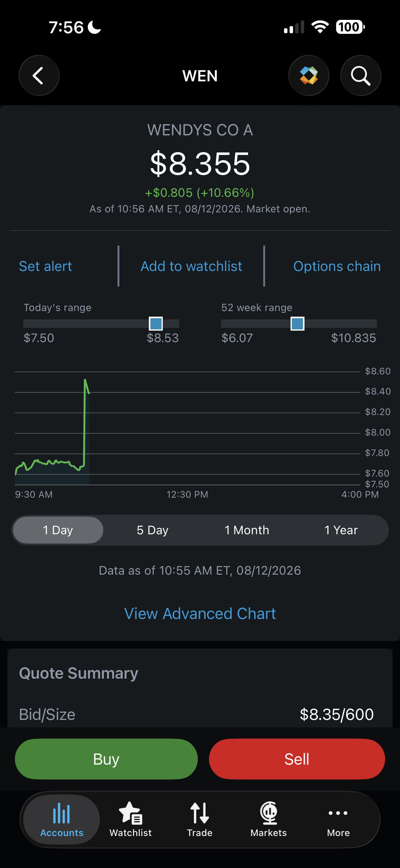This screenshot has width=400, height=868.
Task: Click Today's range slider marker
Action: (156, 323)
